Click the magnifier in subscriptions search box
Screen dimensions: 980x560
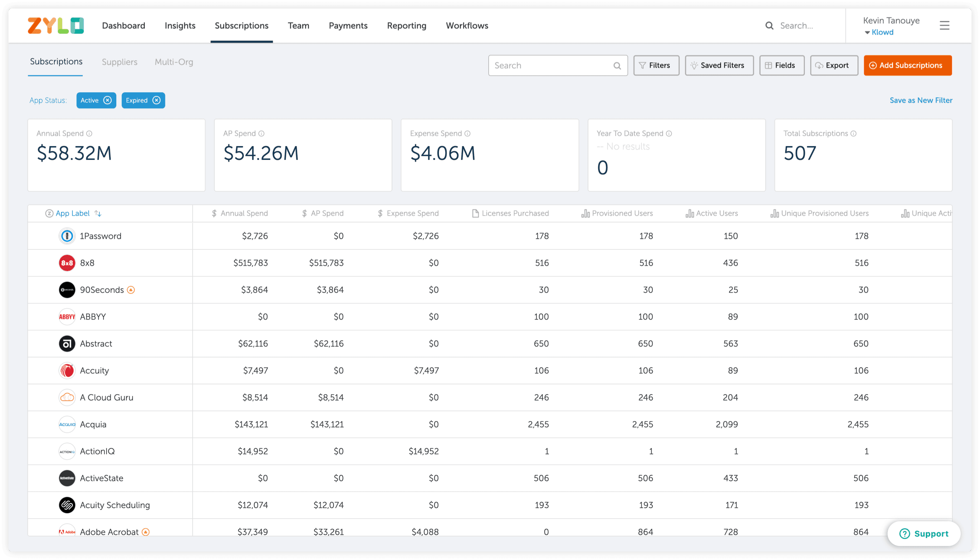(617, 66)
